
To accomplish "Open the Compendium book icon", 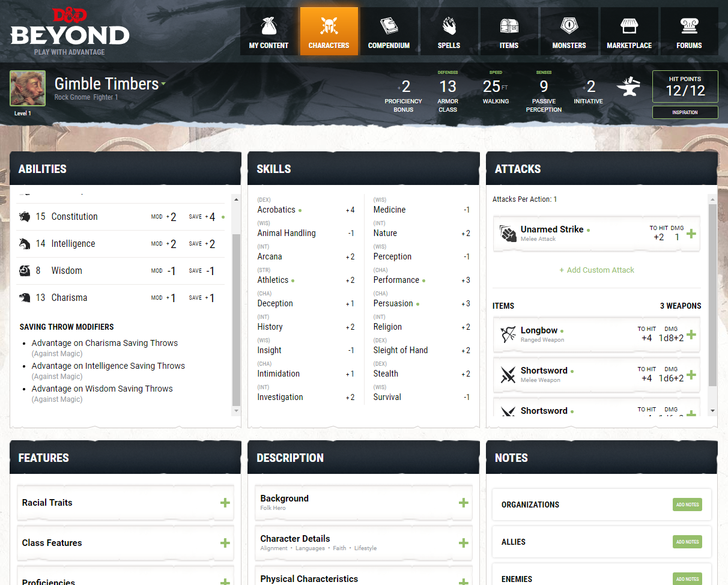I will click(x=389, y=26).
